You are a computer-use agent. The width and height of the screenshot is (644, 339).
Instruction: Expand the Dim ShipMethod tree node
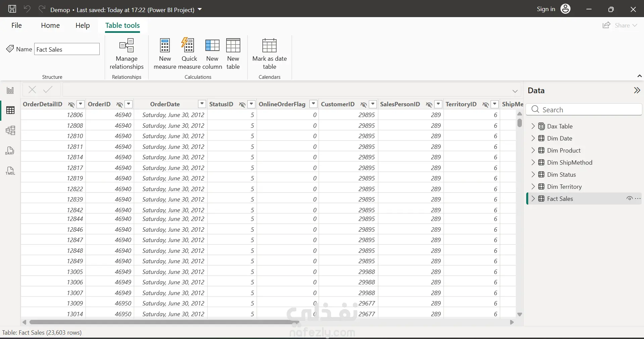point(533,163)
